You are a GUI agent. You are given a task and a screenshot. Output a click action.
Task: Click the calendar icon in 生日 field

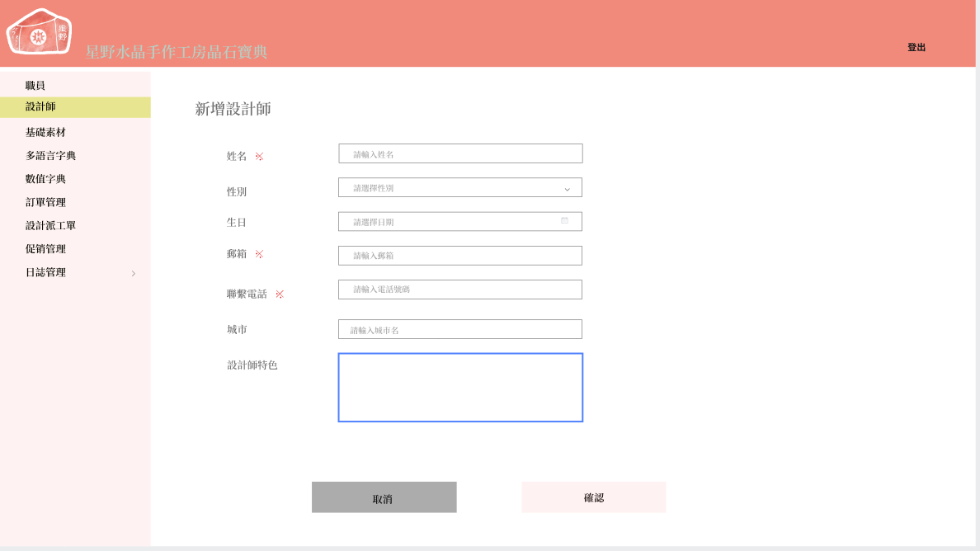click(x=564, y=221)
